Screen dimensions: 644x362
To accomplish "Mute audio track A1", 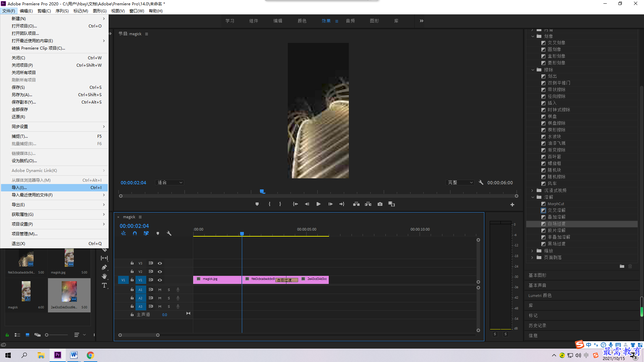I will pos(160,290).
